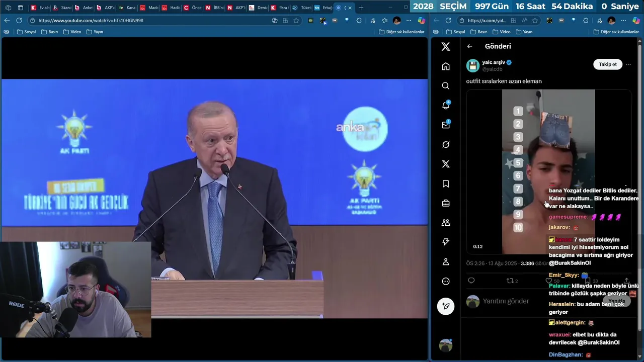Screen dimensions: 644x362
Task: Close the active YouTube tab
Action: pos(350,8)
